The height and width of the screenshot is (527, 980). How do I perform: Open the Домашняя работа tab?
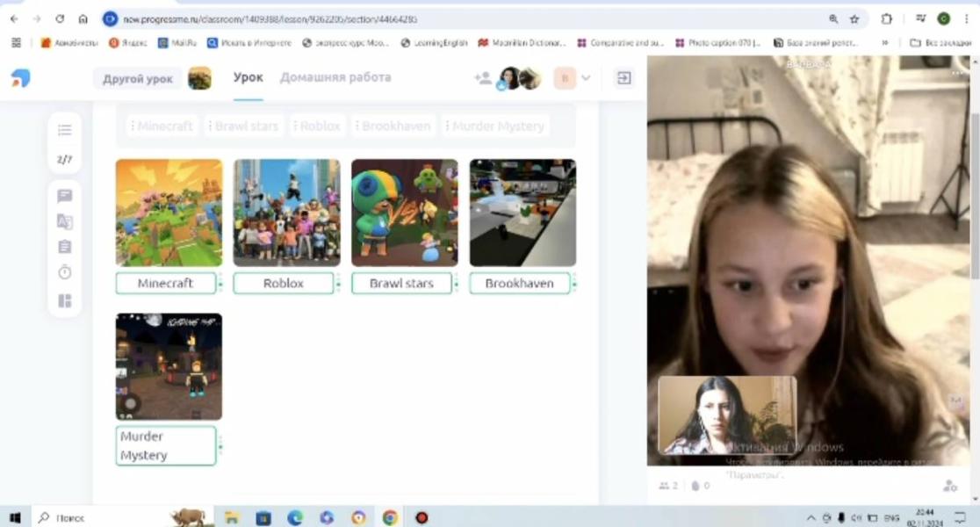click(335, 77)
